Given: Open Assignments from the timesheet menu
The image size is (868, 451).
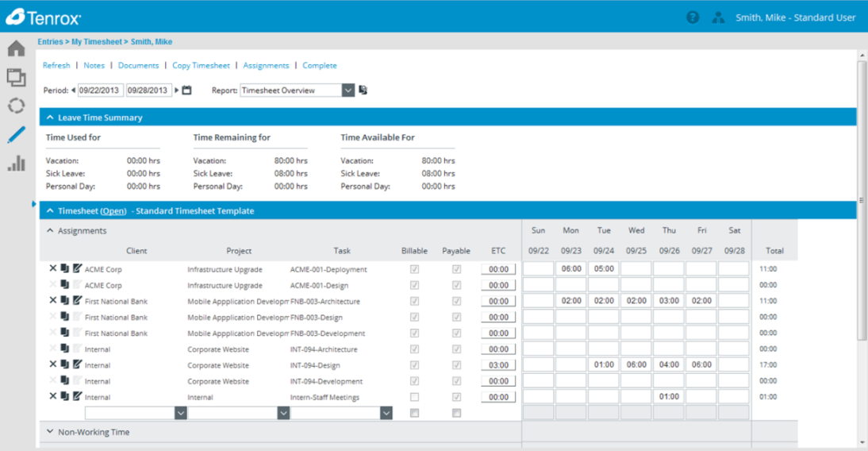Looking at the screenshot, I should [267, 65].
